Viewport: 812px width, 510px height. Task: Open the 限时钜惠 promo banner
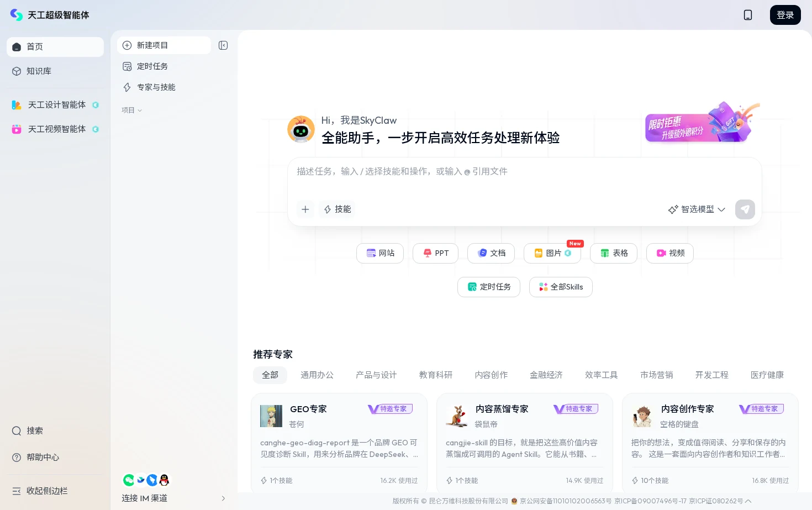click(702, 123)
